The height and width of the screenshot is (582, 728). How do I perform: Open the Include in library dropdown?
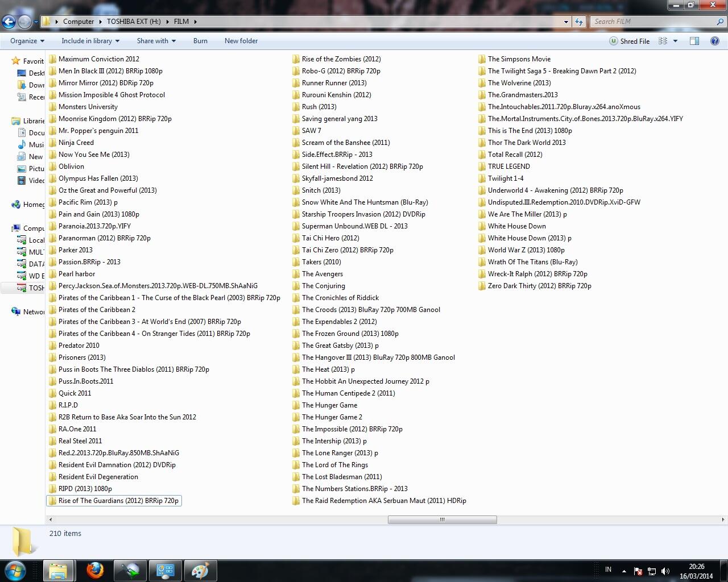[90, 41]
